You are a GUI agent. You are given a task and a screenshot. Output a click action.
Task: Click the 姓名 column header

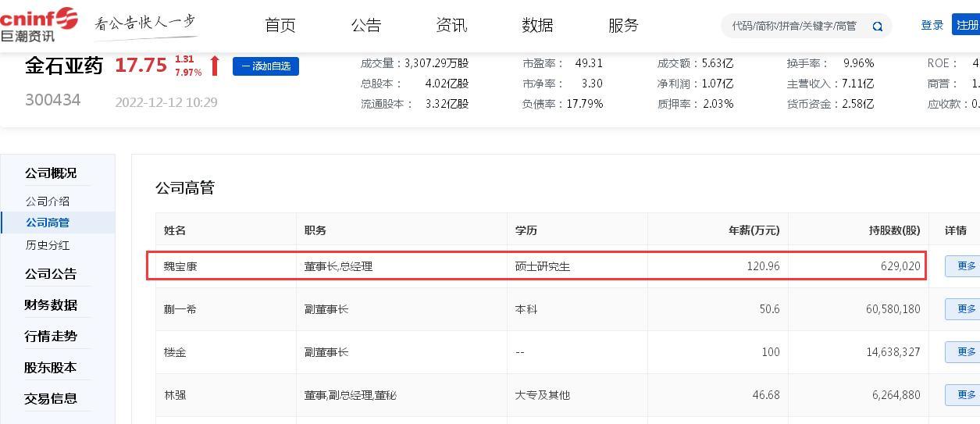click(175, 230)
